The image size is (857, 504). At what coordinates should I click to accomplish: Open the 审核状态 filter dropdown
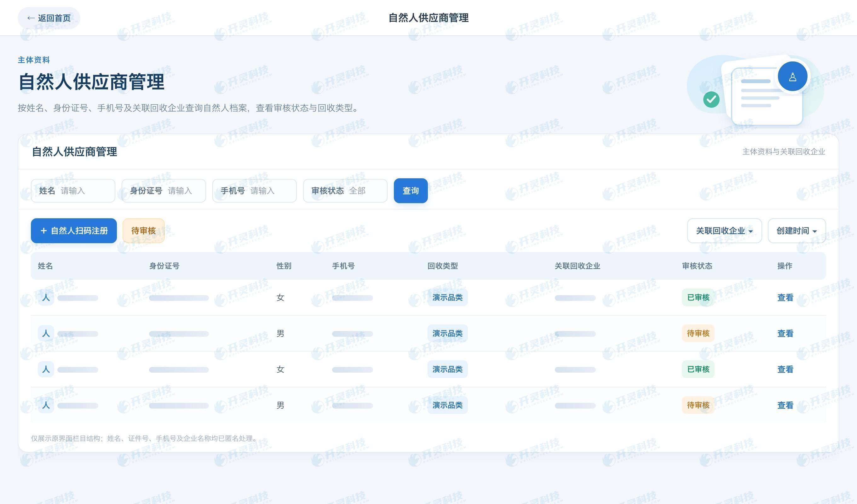coord(346,191)
